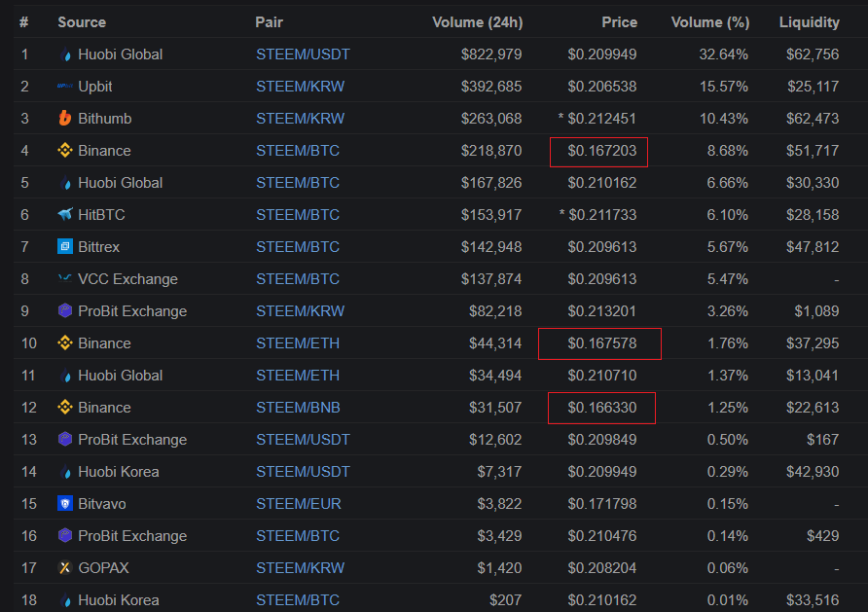Screen dimensions: 868x612
Task: Click the HitBTC logo icon
Action: click(x=65, y=215)
